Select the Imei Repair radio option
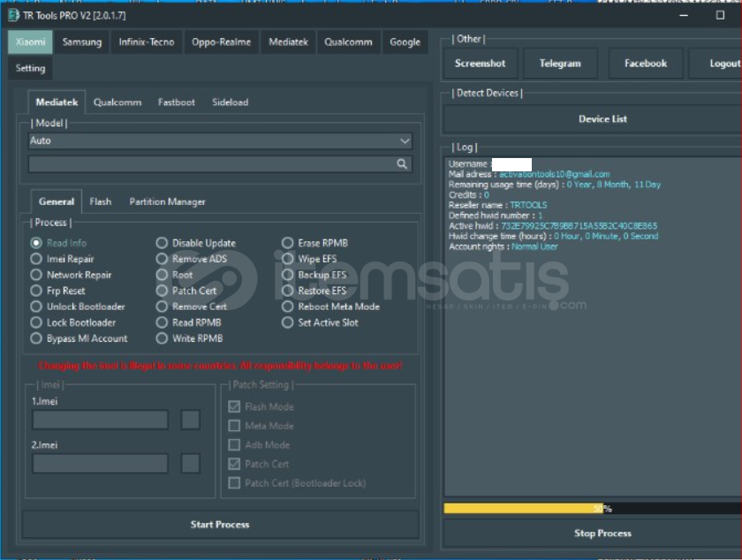 point(36,259)
